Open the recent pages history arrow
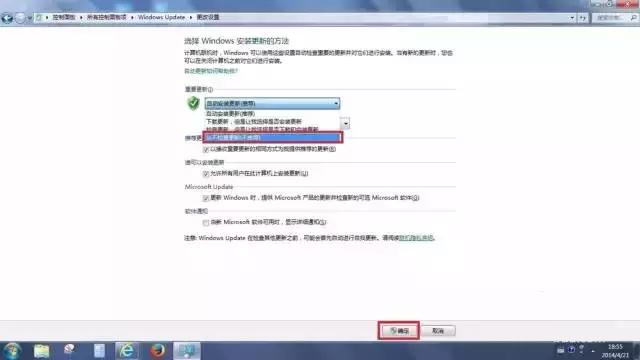 [29, 18]
